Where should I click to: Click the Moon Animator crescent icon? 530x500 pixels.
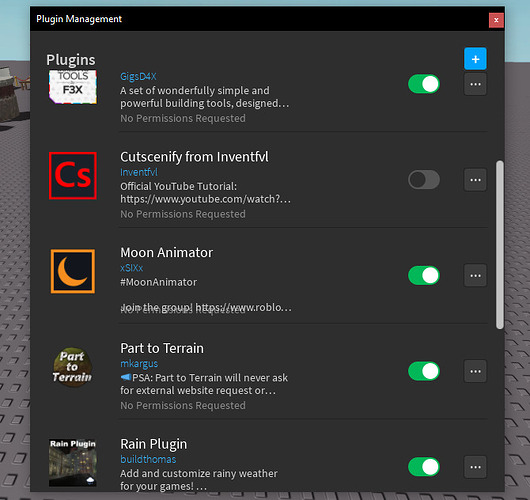73,271
